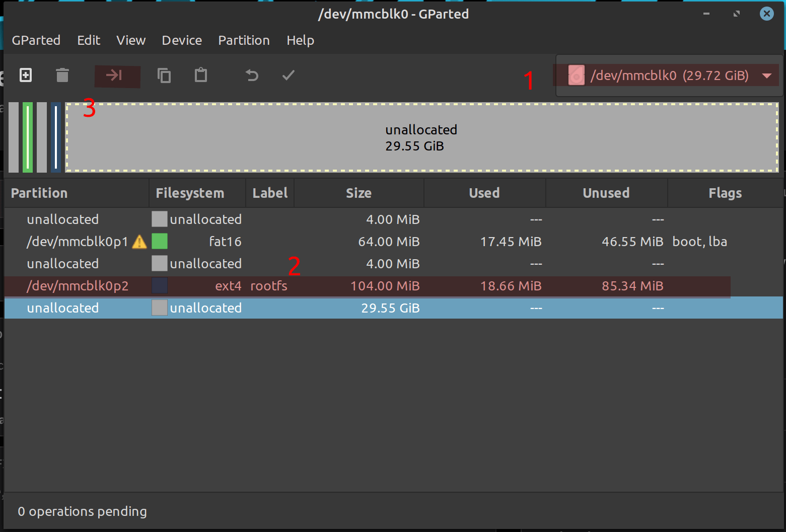Screen dimensions: 786x532
Task: Select the first 4.00 MiB unallocated row
Action: 394,219
